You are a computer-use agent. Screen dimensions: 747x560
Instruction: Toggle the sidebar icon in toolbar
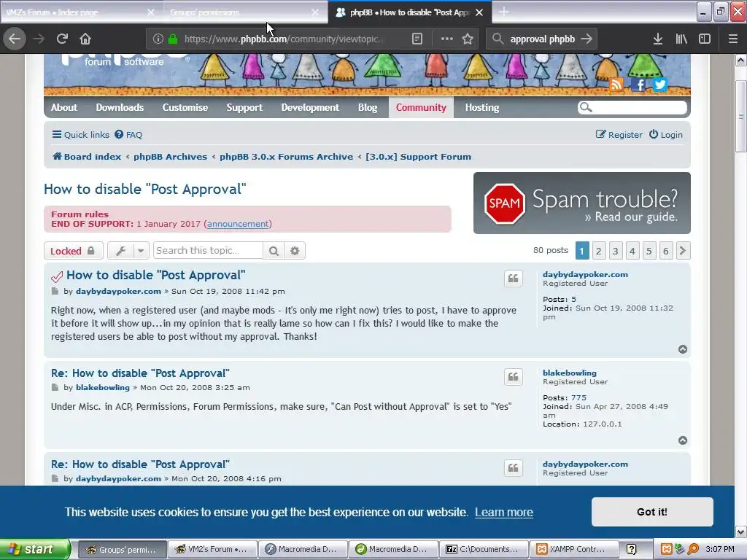(x=705, y=39)
